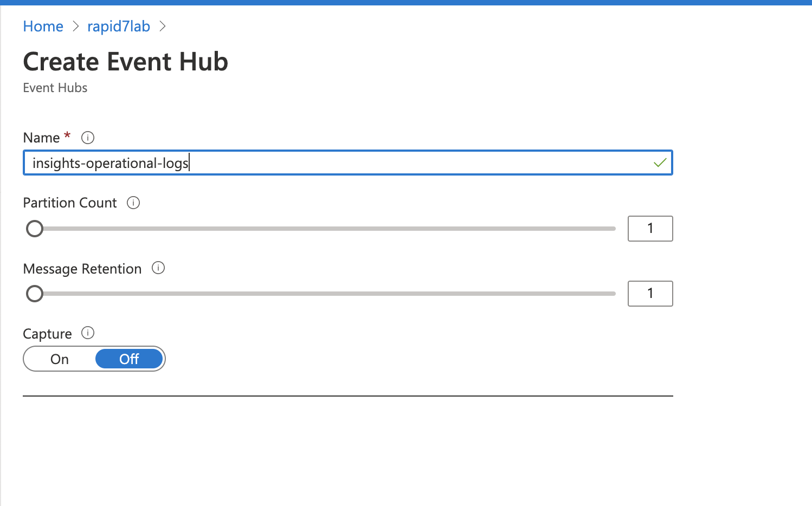Go to the Home breadcrumb link
This screenshot has height=506, width=812.
coord(43,26)
